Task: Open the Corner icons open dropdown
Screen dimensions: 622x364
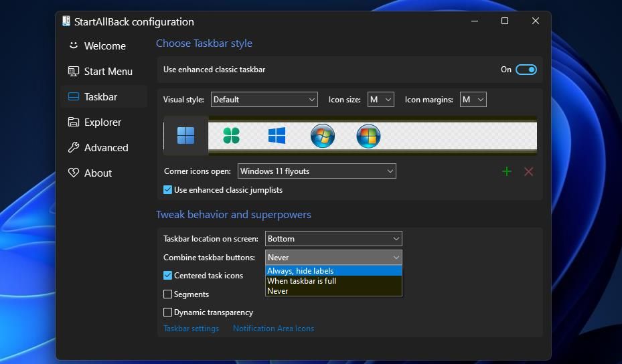Action: pos(317,171)
